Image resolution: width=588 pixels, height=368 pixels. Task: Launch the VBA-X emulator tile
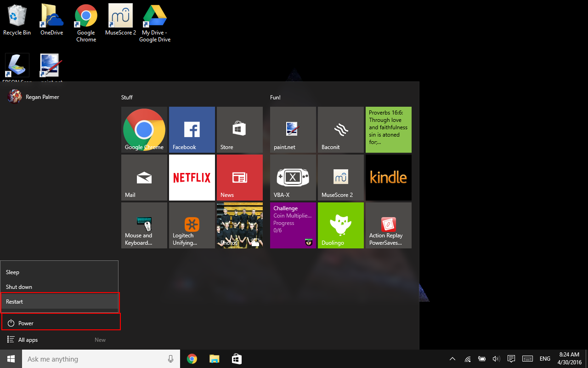[293, 178]
